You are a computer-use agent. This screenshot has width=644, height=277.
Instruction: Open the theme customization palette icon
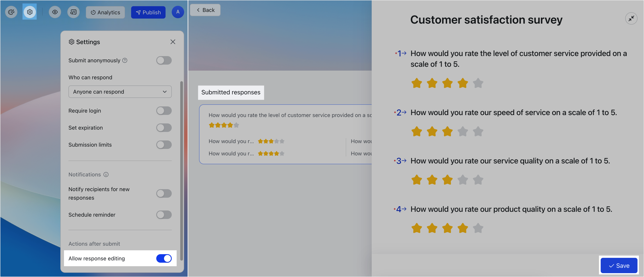11,12
